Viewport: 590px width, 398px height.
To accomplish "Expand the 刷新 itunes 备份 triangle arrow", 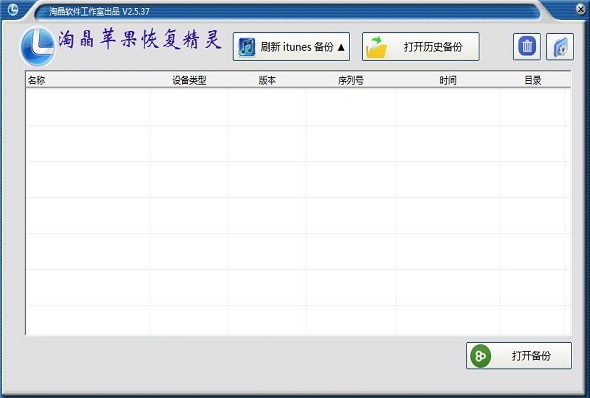I will pyautogui.click(x=341, y=47).
